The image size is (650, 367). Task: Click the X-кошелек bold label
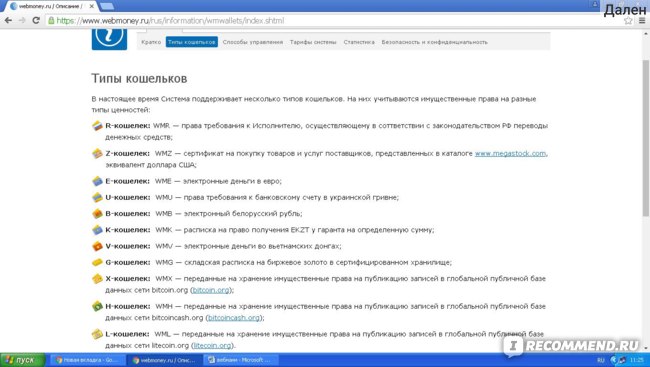(128, 279)
